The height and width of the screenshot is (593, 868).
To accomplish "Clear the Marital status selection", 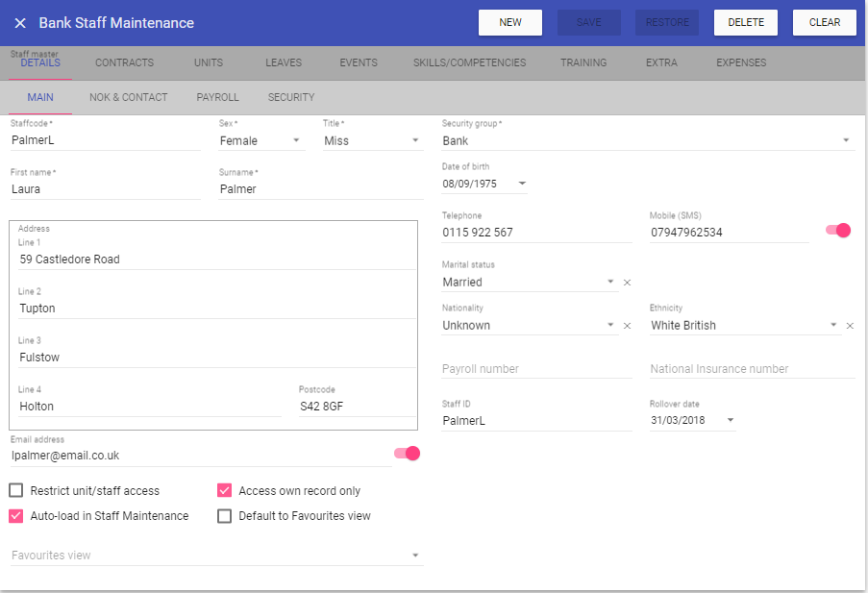I will pyautogui.click(x=627, y=283).
